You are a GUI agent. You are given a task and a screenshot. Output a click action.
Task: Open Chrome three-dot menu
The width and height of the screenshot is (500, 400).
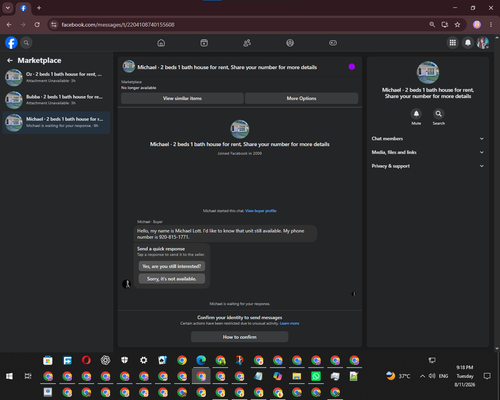[x=491, y=25]
